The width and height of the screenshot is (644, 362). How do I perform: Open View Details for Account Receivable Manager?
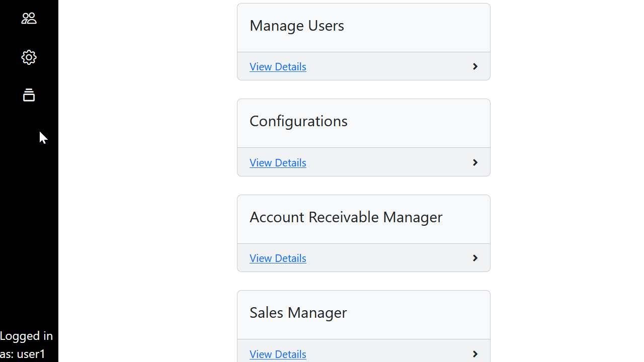278,258
